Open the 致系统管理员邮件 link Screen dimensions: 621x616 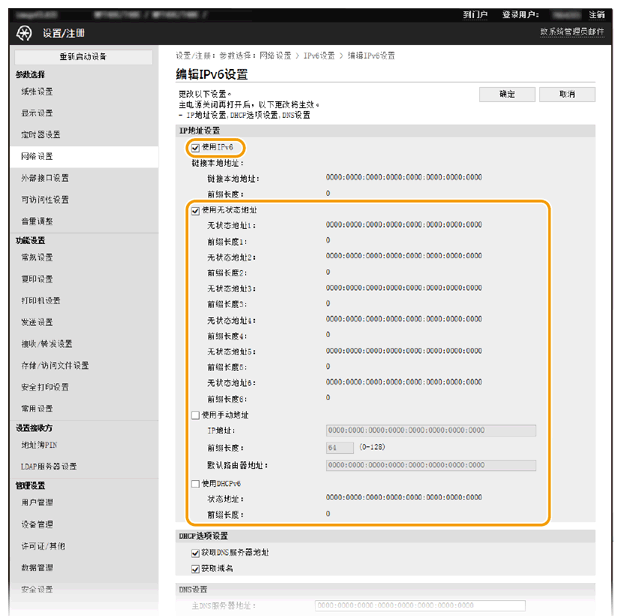coord(572,33)
